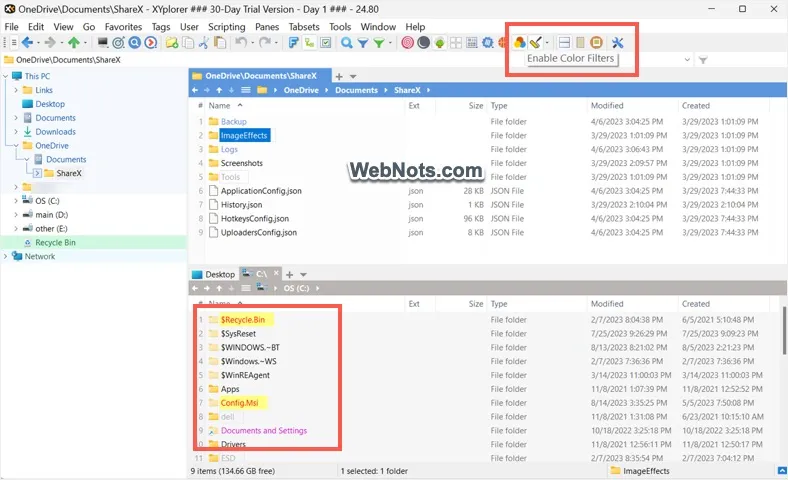Click the blue funnel filter toolbar icon
The image size is (788, 480).
[363, 43]
